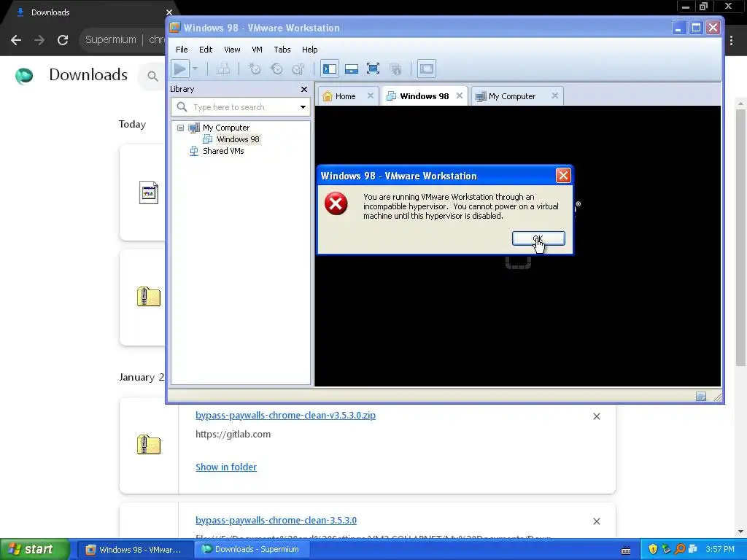The image size is (747, 560).
Task: Click the application file icon under Today
Action: point(149,192)
